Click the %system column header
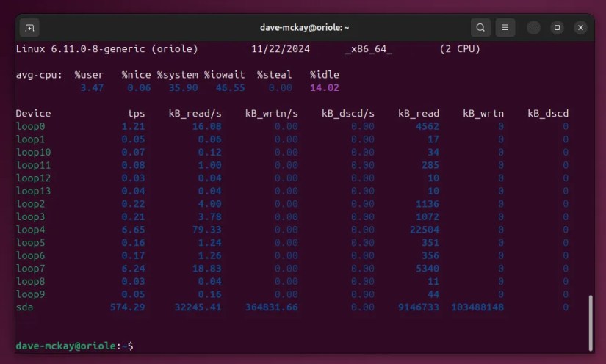The width and height of the screenshot is (606, 364). coord(178,75)
